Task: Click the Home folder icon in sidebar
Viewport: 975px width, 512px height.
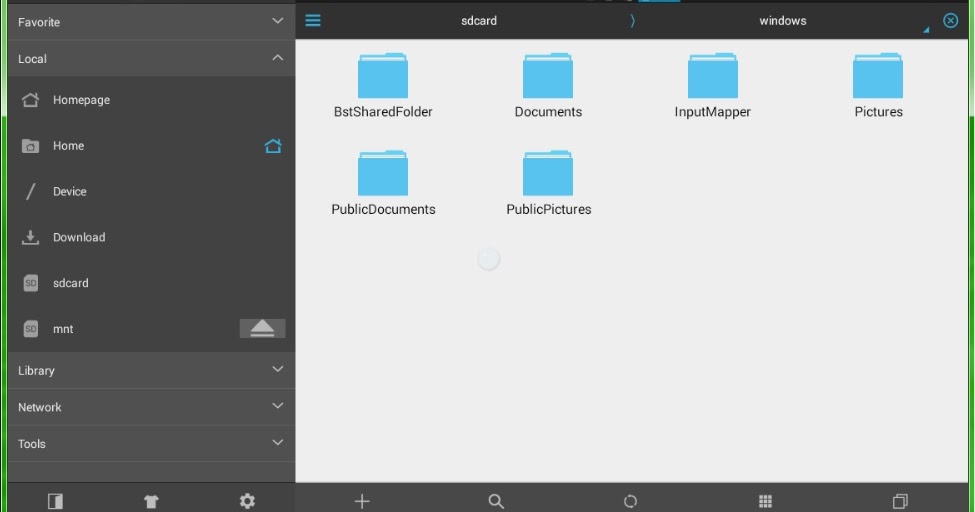Action: (30, 146)
